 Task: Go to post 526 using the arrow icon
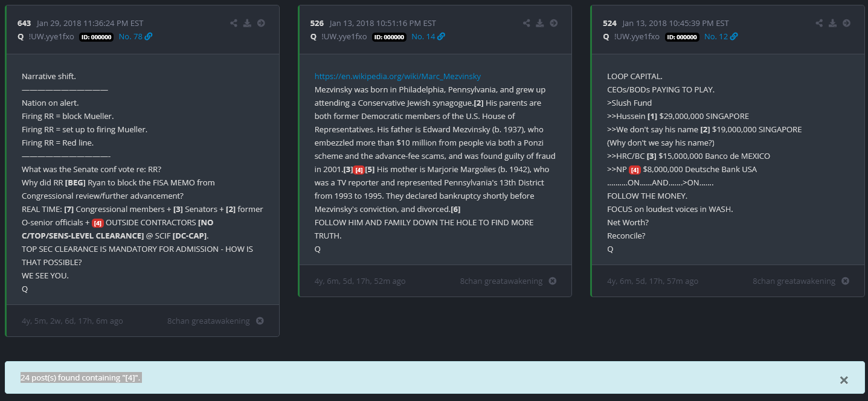pos(554,24)
